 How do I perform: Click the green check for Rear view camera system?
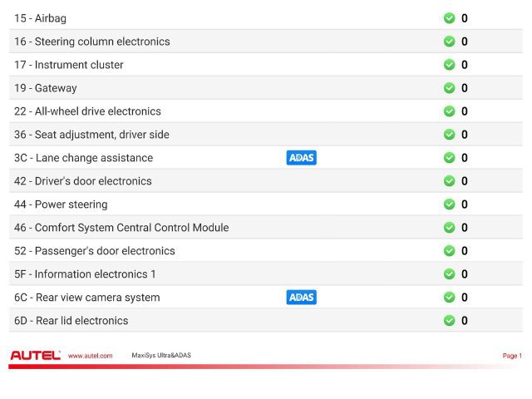pos(449,298)
